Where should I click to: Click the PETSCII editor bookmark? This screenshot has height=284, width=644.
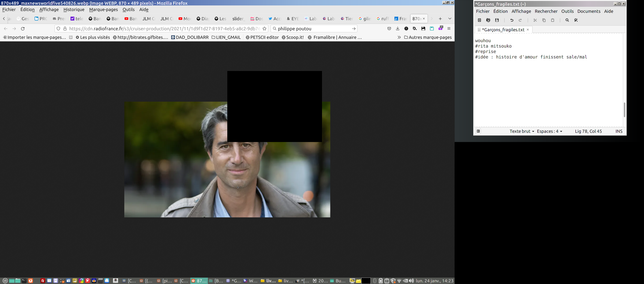[262, 37]
